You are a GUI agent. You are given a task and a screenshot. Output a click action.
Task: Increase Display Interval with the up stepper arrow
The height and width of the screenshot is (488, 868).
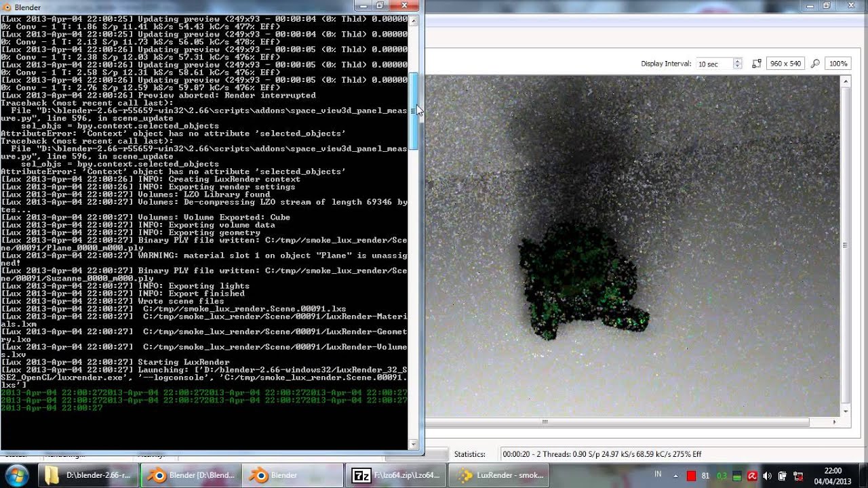[737, 61]
